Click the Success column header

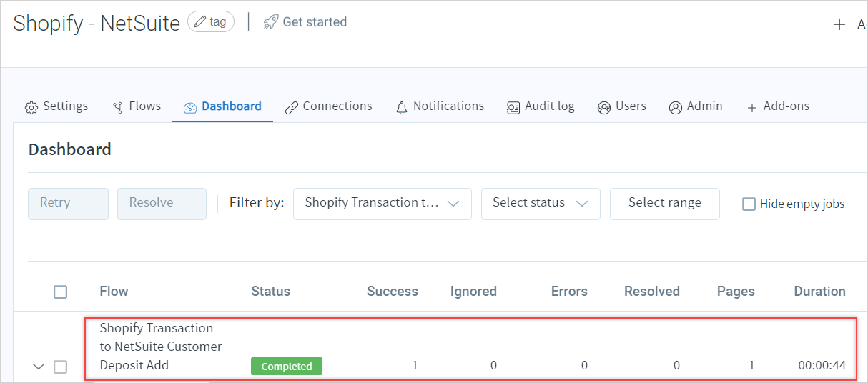click(x=393, y=292)
